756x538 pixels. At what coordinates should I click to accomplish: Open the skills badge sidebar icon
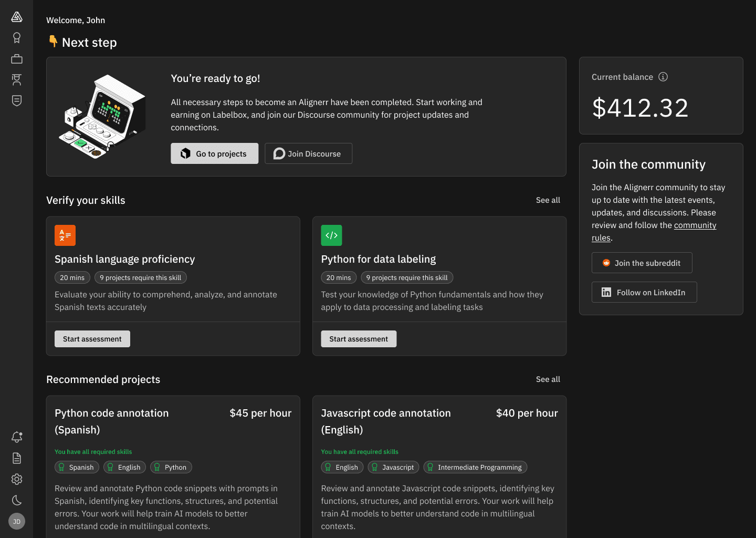pos(17,38)
